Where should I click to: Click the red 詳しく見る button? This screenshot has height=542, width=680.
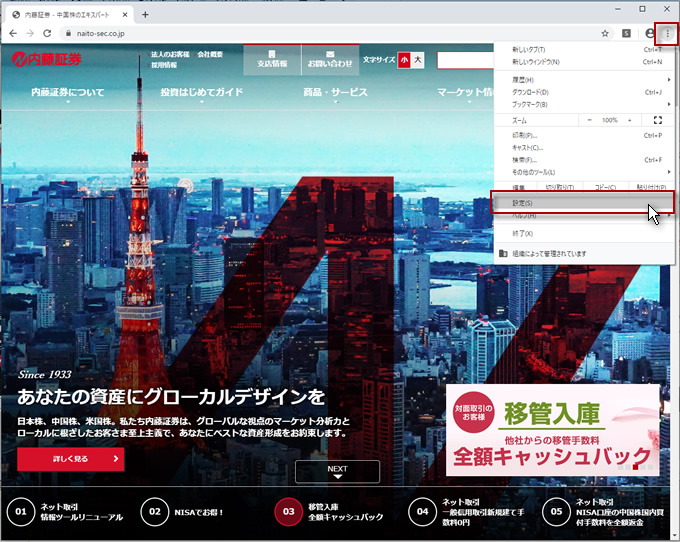pyautogui.click(x=70, y=459)
